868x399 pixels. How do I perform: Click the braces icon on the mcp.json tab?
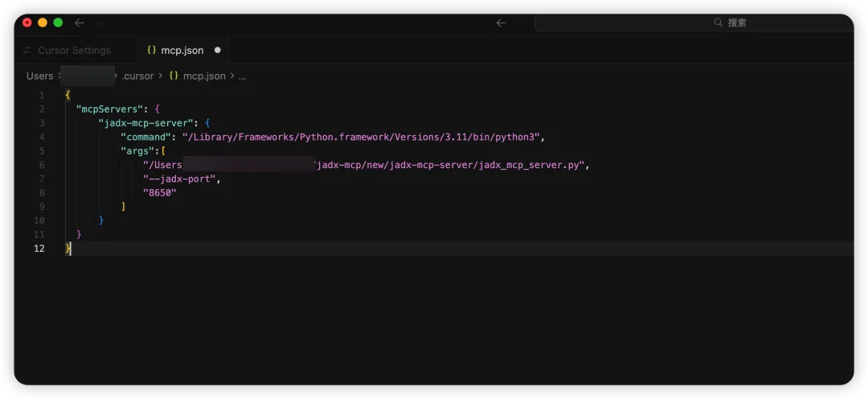151,50
